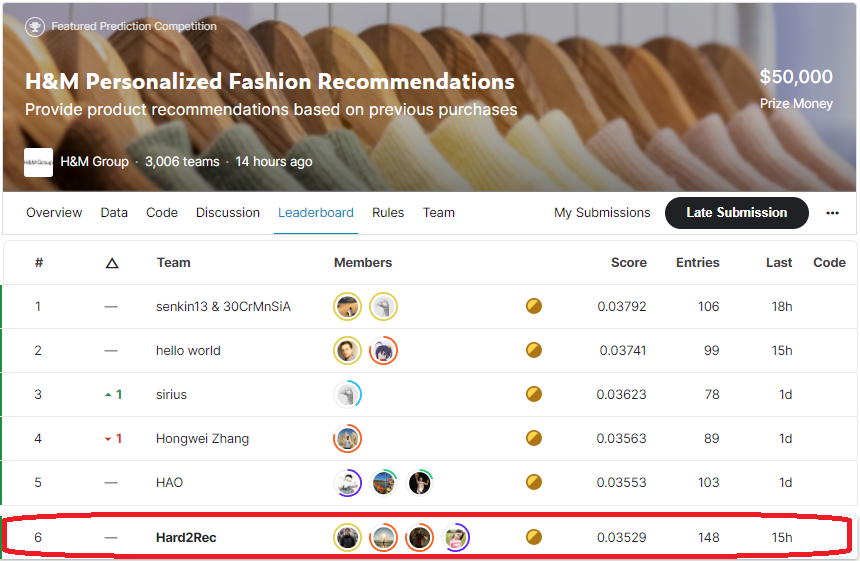Click the Featured Prediction Competition label
The image size is (860, 561).
(134, 26)
